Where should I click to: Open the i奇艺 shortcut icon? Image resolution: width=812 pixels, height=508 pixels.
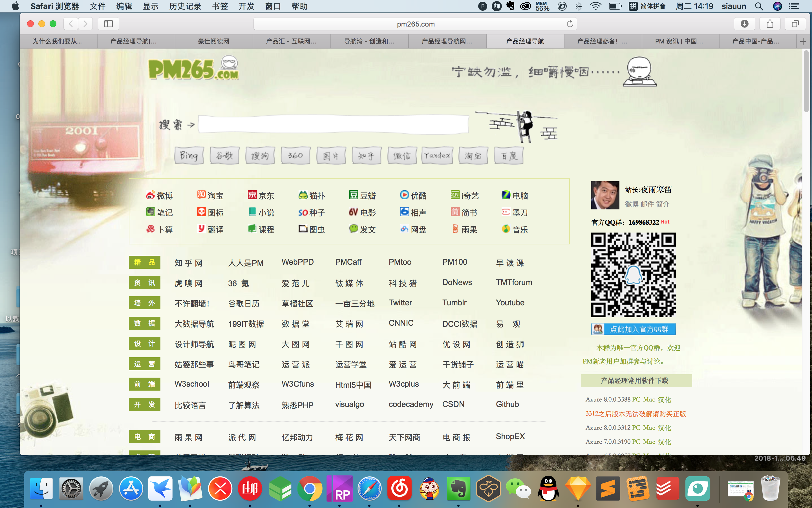[464, 196]
